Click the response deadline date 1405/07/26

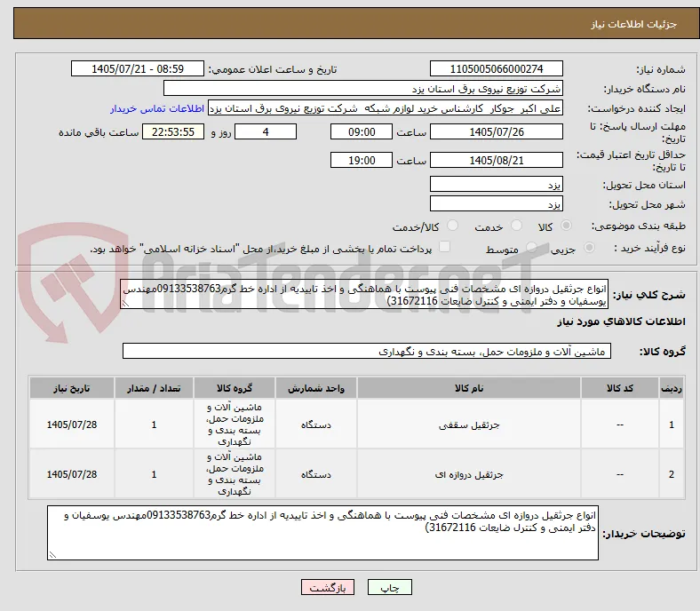click(496, 131)
